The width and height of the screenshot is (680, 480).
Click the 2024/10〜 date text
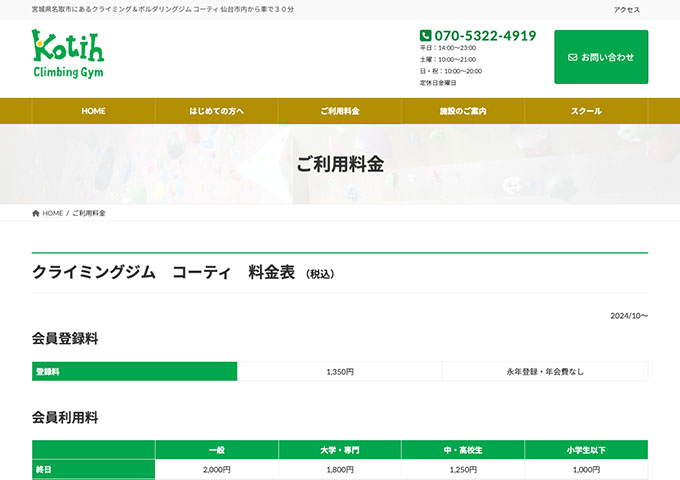coord(629,316)
